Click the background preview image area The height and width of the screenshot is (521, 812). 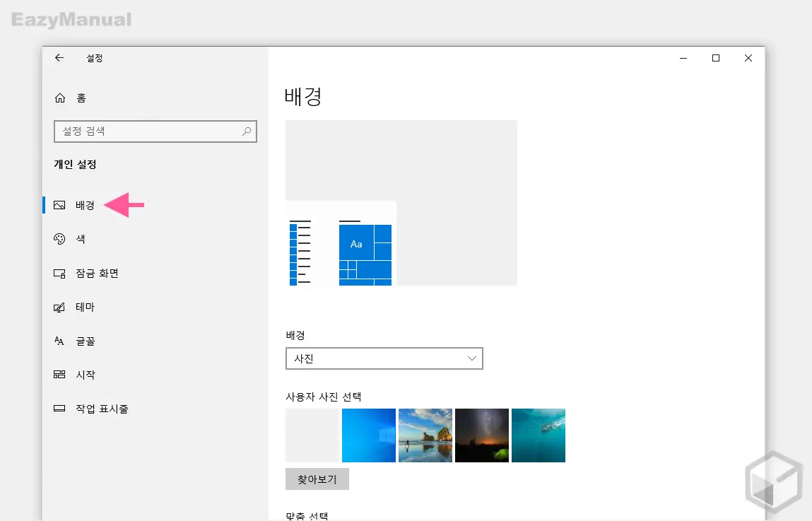[x=401, y=203]
